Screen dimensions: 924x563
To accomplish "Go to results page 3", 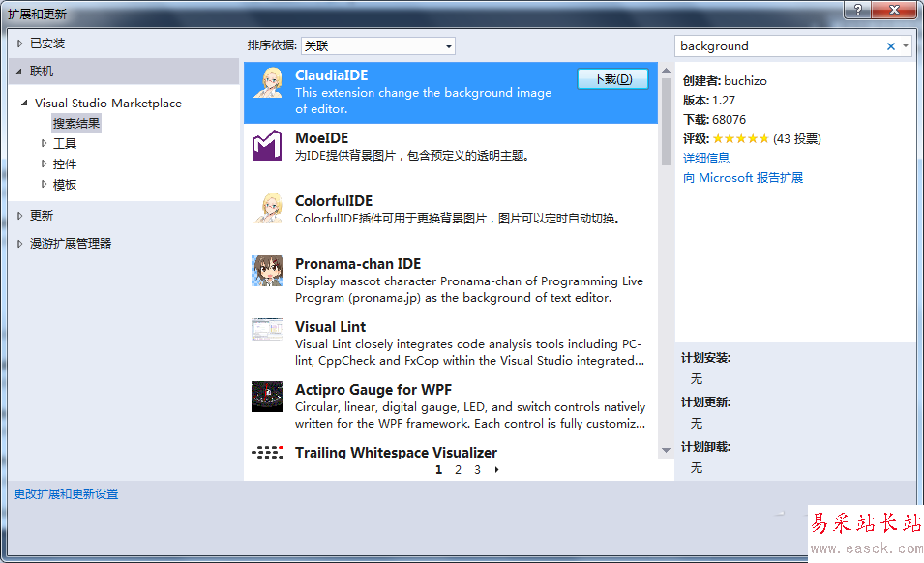I will pyautogui.click(x=477, y=470).
